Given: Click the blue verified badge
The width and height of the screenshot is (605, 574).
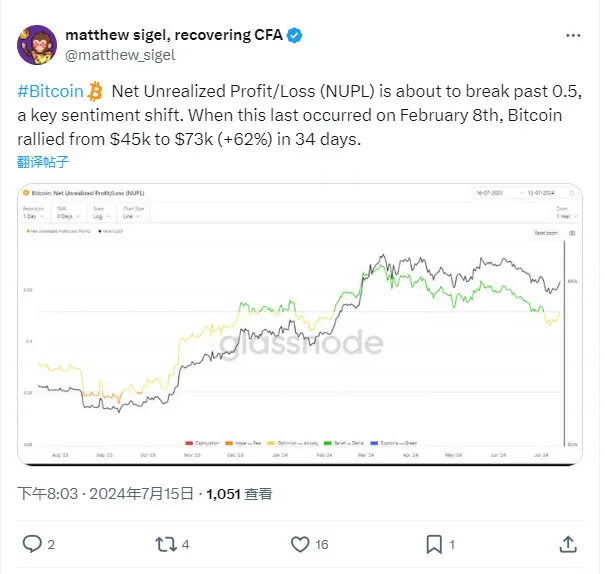Looking at the screenshot, I should point(294,36).
